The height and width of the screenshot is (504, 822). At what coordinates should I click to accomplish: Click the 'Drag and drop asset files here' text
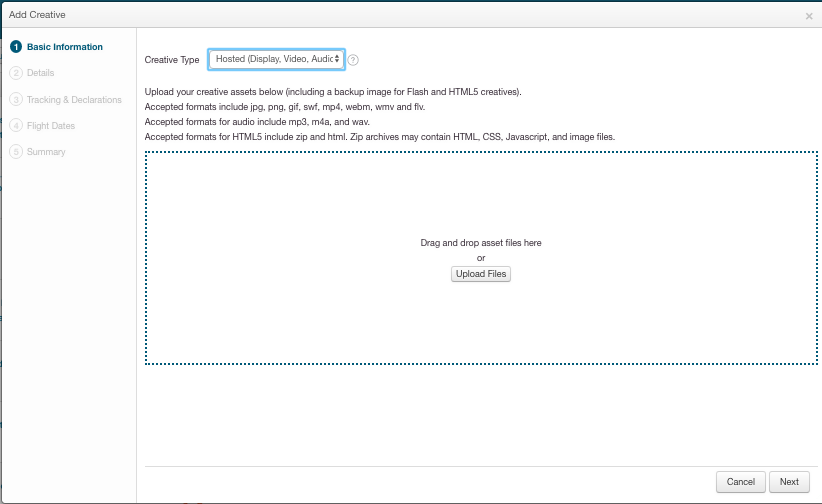[481, 243]
